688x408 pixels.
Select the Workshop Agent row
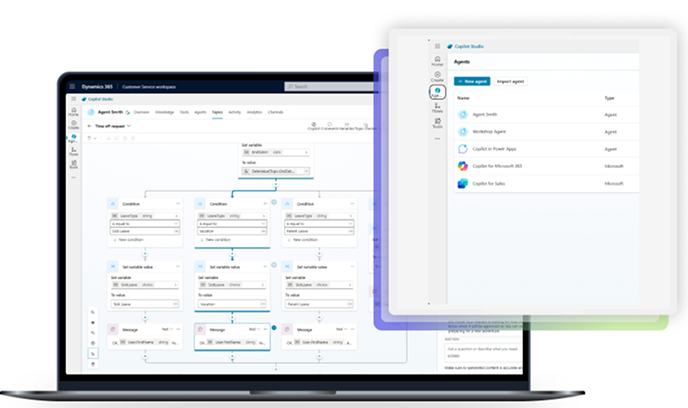pos(546,132)
